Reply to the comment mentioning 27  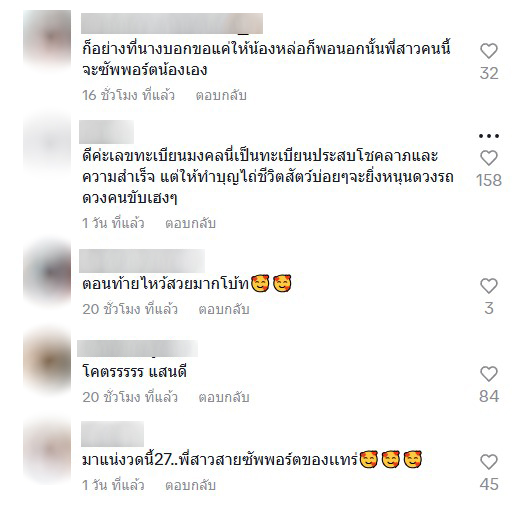pos(190,485)
